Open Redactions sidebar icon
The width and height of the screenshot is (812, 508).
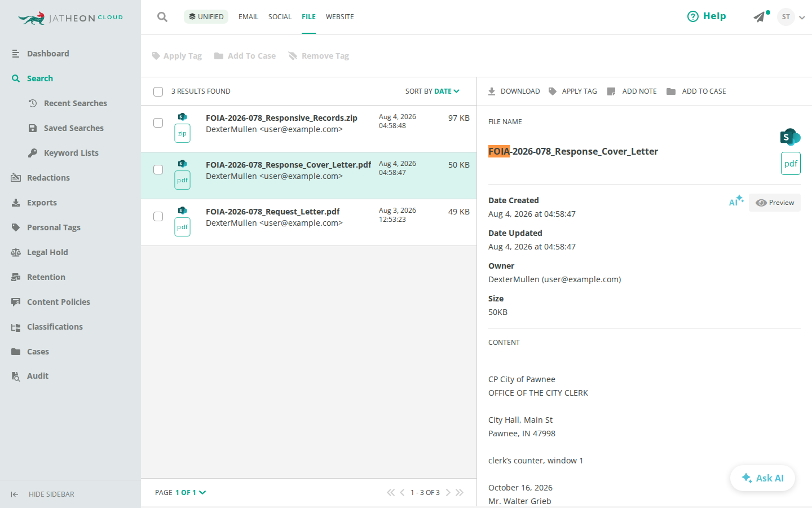coord(16,178)
